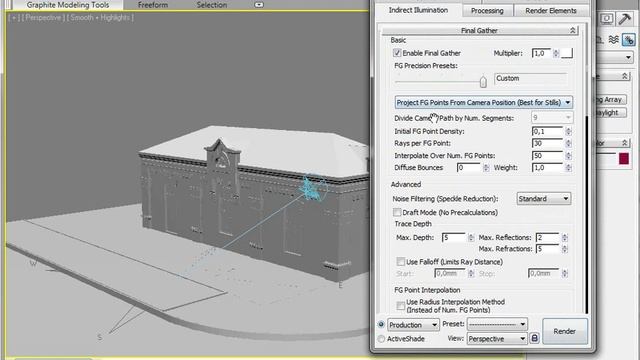Open the object category dropdown in command panel
Viewport: 640px width, 360px height.
[616, 58]
